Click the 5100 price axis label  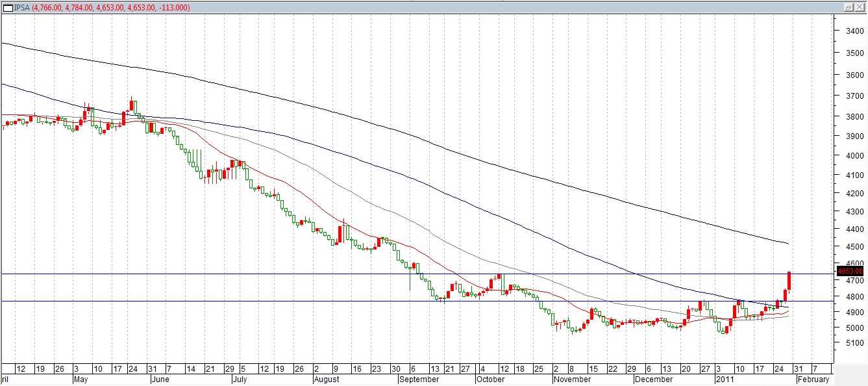pos(854,342)
